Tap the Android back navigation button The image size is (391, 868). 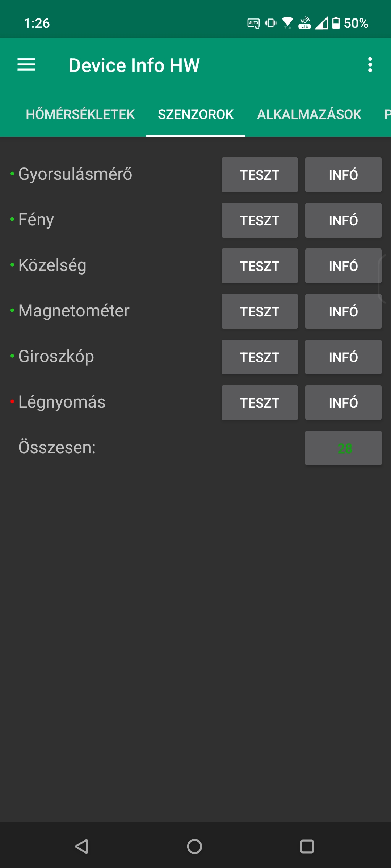(x=82, y=846)
